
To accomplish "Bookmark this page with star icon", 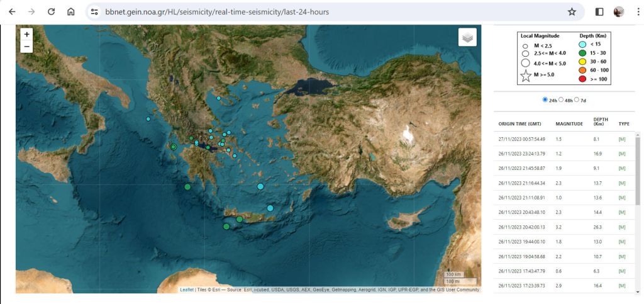I will [x=571, y=12].
